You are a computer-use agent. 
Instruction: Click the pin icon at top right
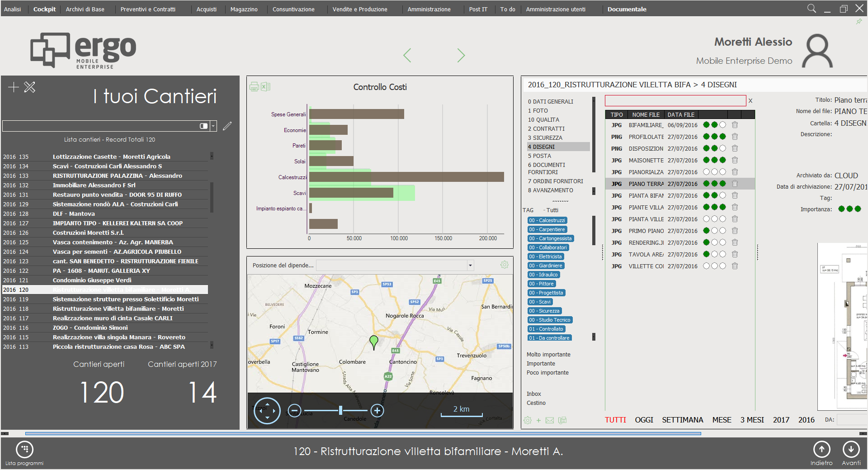click(x=859, y=21)
